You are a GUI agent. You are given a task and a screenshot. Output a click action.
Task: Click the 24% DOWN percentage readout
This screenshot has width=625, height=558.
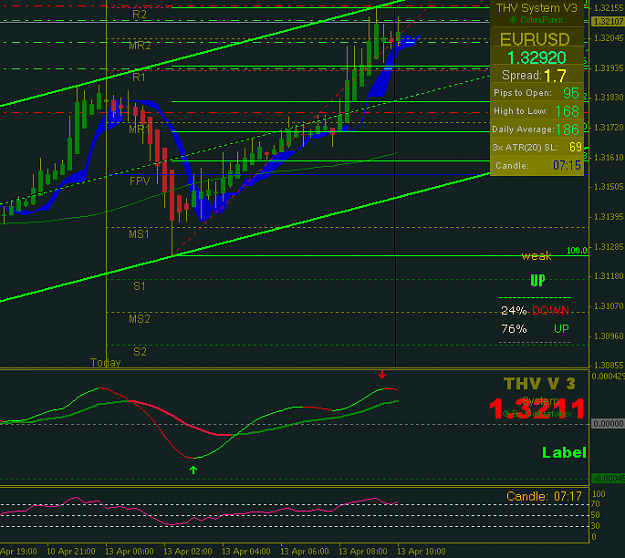pyautogui.click(x=535, y=310)
